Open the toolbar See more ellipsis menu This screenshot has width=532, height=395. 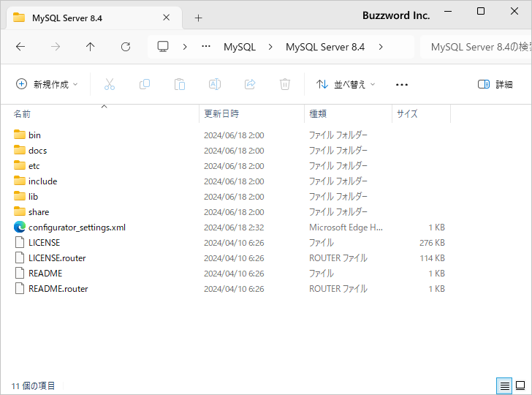(402, 85)
